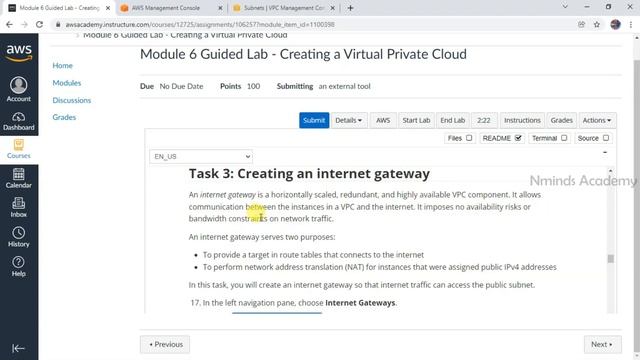640x360 pixels.
Task: Click the README scroll up arrow
Action: click(x=611, y=171)
